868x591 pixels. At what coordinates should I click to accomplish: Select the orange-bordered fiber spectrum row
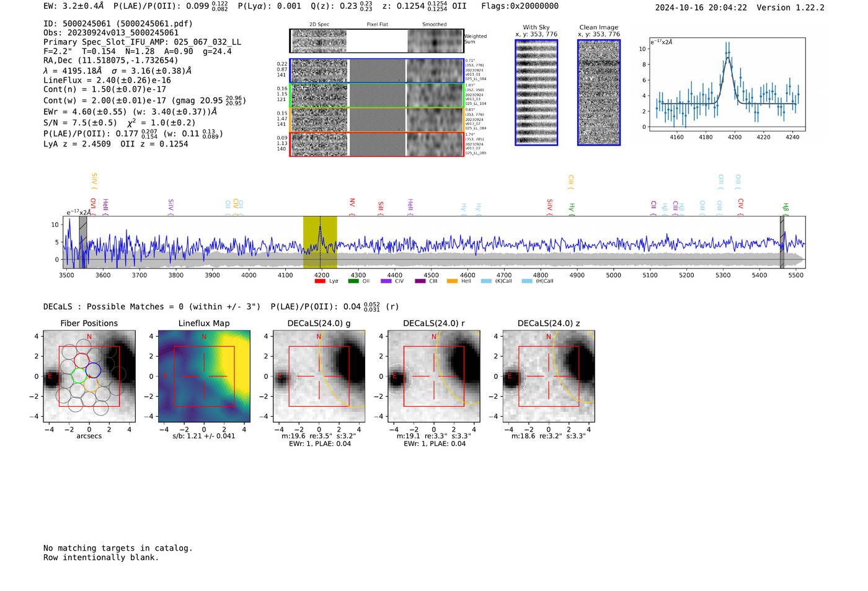(377, 120)
